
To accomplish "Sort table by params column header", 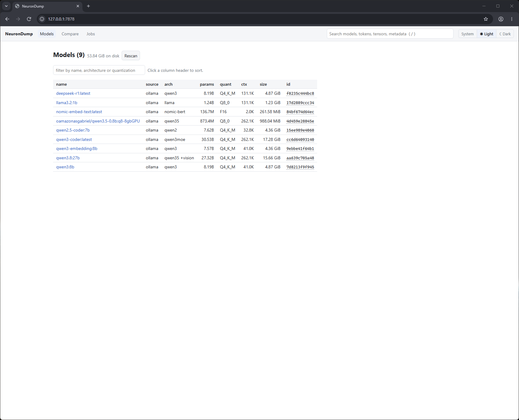I will click(207, 84).
